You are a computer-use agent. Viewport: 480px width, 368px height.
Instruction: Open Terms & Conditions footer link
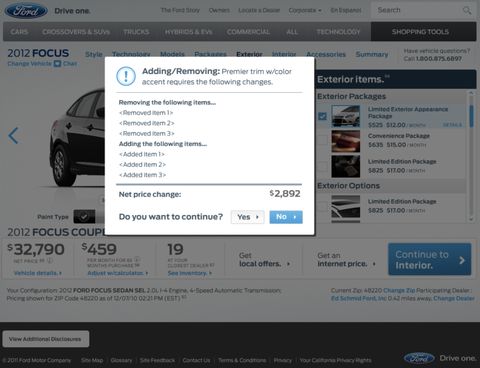242,360
